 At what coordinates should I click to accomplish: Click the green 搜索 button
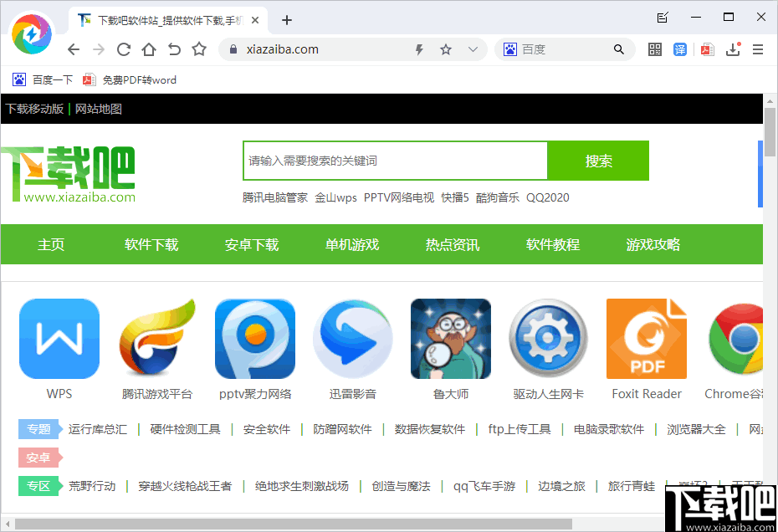pos(598,161)
